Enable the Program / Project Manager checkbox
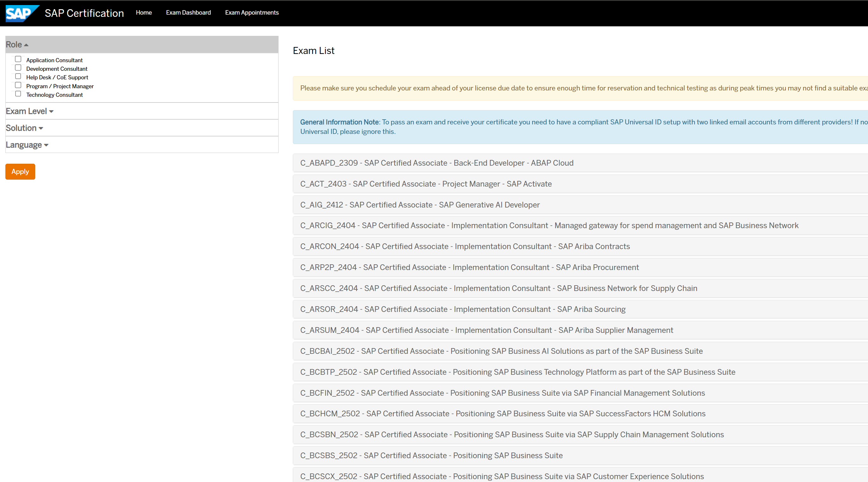 click(x=18, y=85)
